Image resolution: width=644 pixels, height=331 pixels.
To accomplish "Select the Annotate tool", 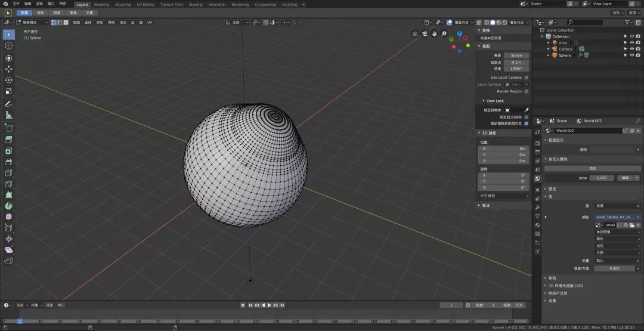I will point(8,104).
